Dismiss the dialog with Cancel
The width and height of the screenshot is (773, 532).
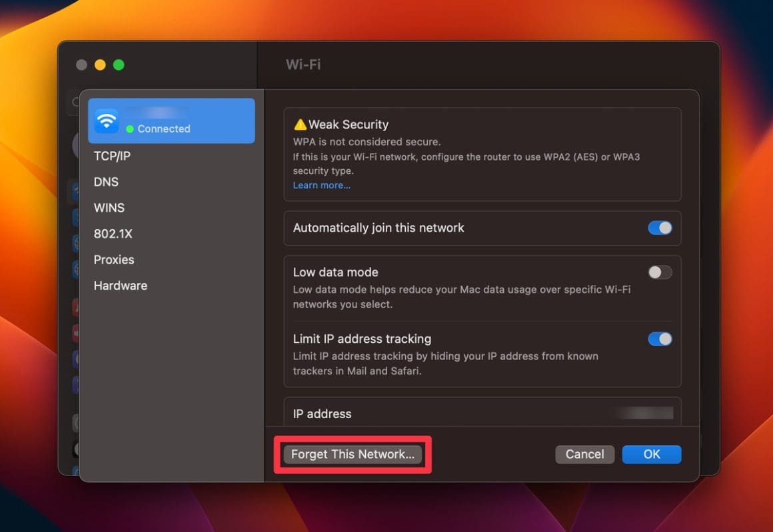[584, 454]
